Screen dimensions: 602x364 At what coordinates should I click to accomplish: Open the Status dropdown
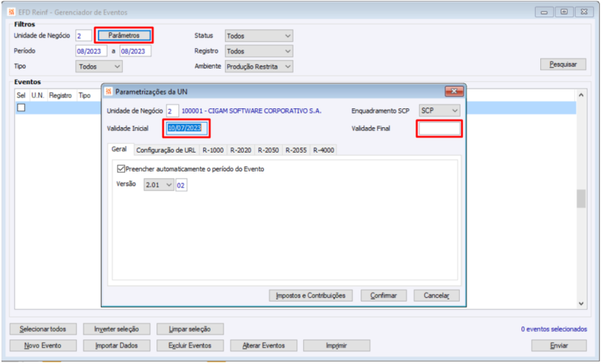(259, 35)
